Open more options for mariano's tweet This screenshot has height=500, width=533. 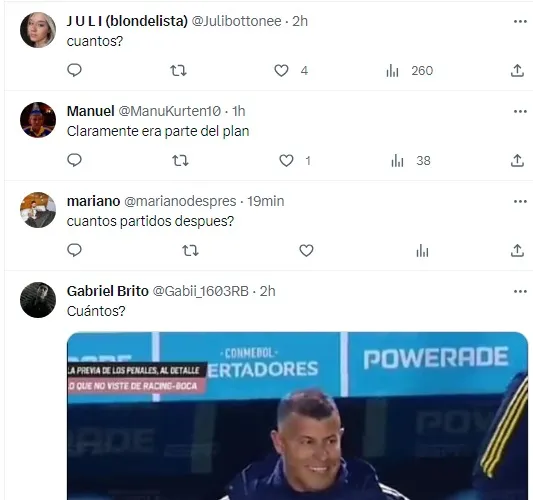tap(520, 202)
